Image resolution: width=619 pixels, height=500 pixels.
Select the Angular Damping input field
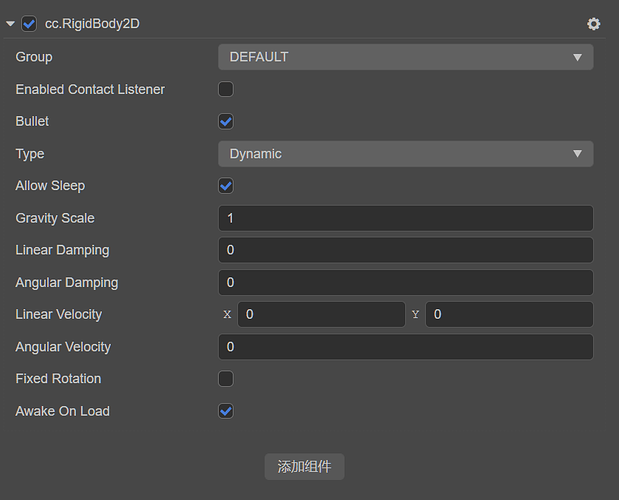[405, 282]
